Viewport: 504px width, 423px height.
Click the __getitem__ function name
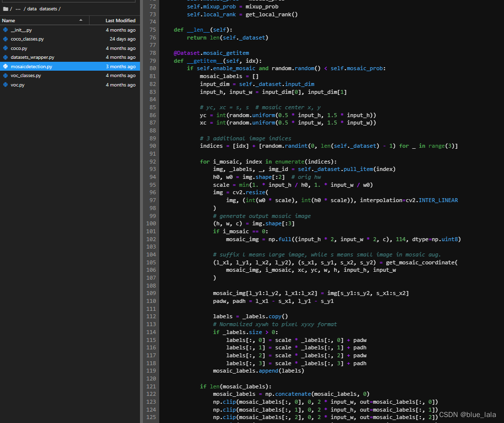click(x=205, y=61)
